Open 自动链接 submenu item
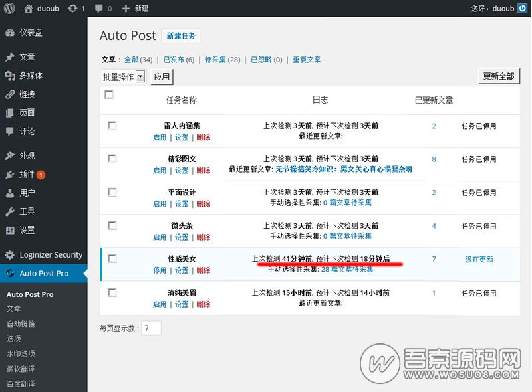 pyautogui.click(x=21, y=324)
